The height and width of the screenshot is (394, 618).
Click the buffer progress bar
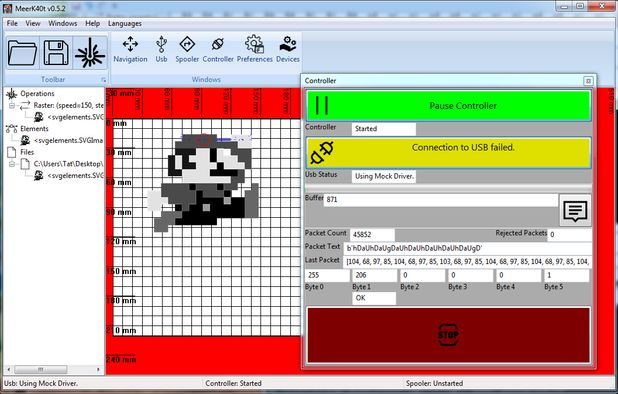448,188
